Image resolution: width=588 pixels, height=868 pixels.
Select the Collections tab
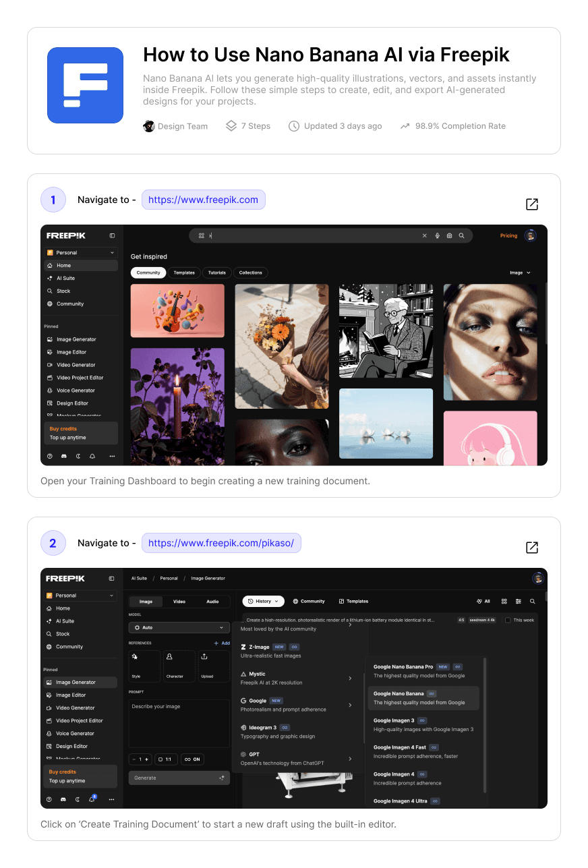coord(251,272)
